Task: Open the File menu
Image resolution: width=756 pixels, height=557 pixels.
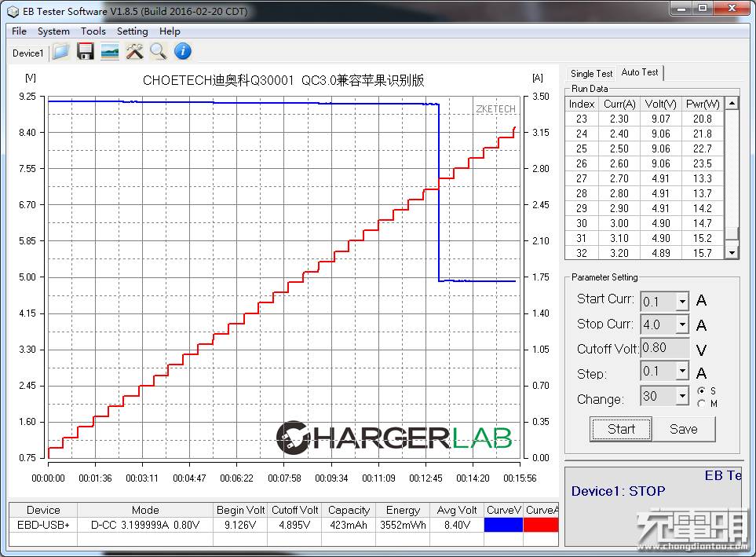Action: pyautogui.click(x=20, y=31)
